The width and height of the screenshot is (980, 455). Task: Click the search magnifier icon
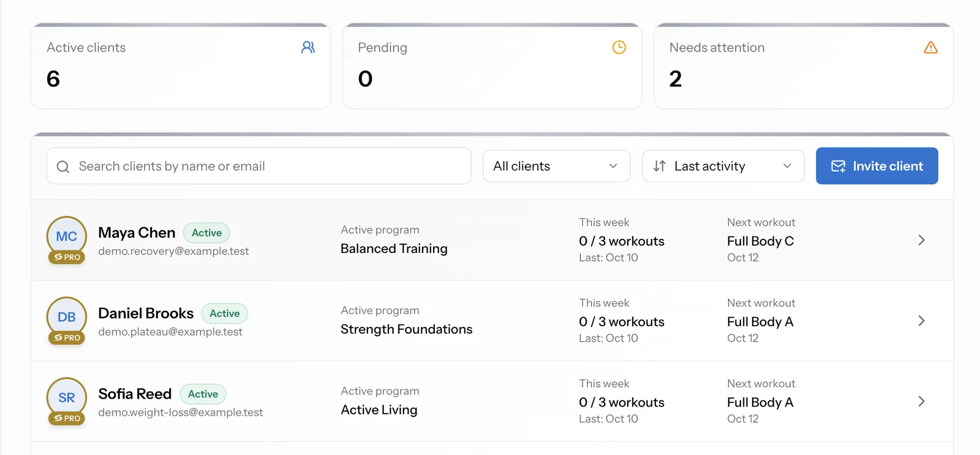[63, 167]
